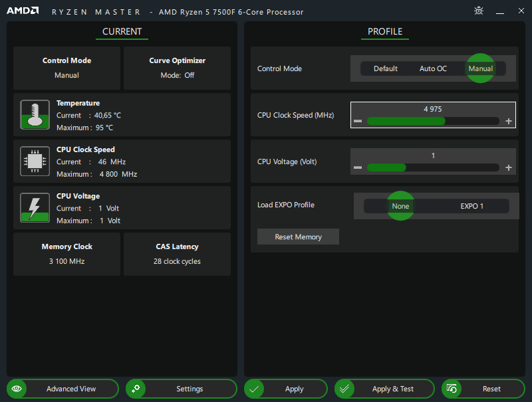
Task: Decrease CPU Clock Speed with minus button
Action: coord(358,121)
